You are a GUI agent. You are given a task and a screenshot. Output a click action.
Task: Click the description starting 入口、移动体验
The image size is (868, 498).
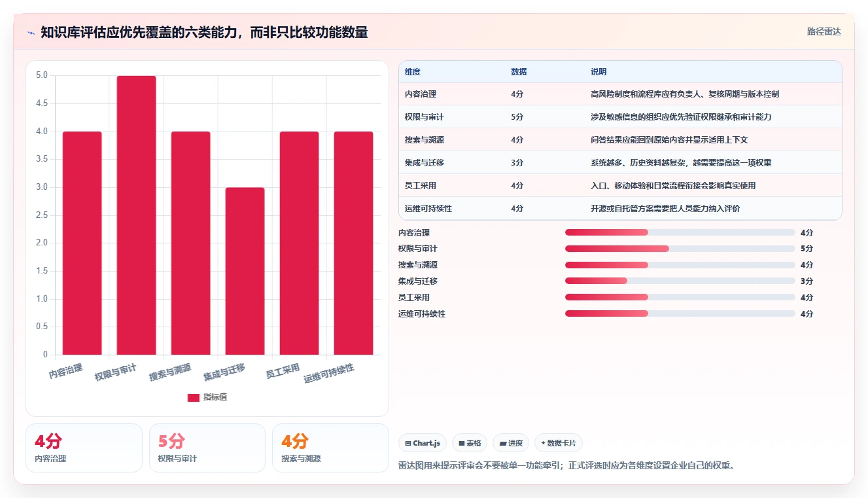coord(673,186)
